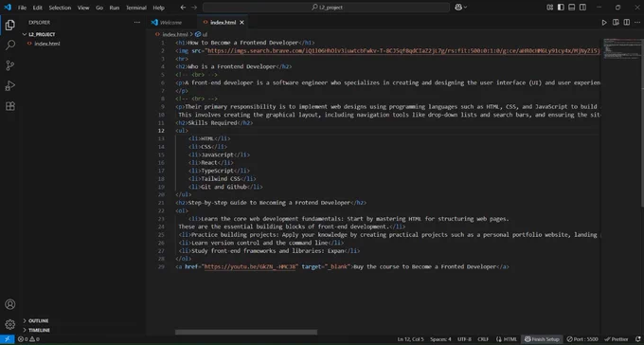Click the horizontal scrollbar thumb
The image size is (644, 345).
click(x=246, y=332)
